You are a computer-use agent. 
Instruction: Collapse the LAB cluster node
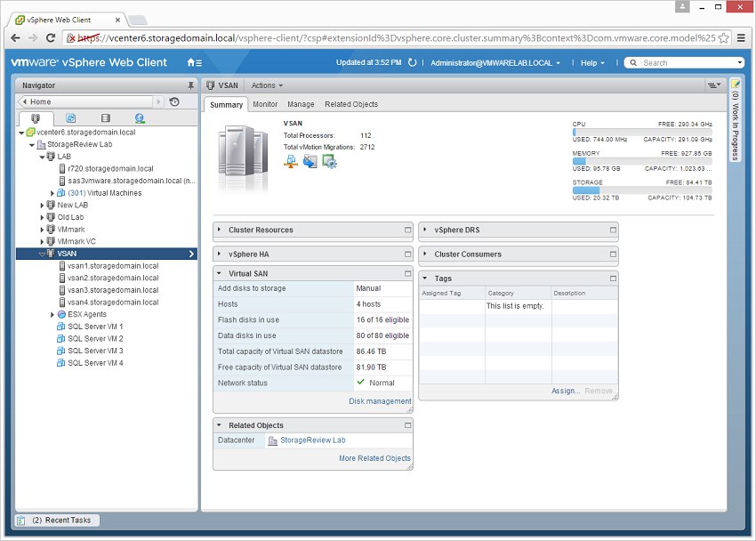pyautogui.click(x=42, y=157)
